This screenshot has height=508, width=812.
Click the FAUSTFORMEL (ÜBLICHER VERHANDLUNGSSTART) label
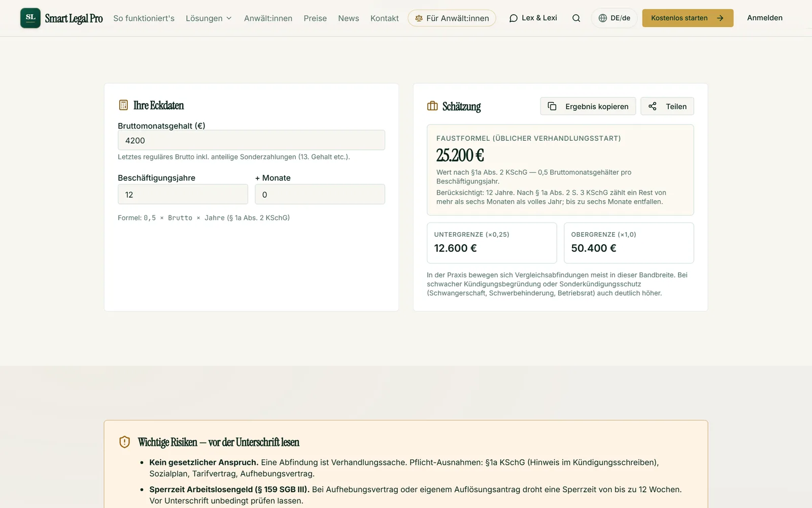(528, 138)
